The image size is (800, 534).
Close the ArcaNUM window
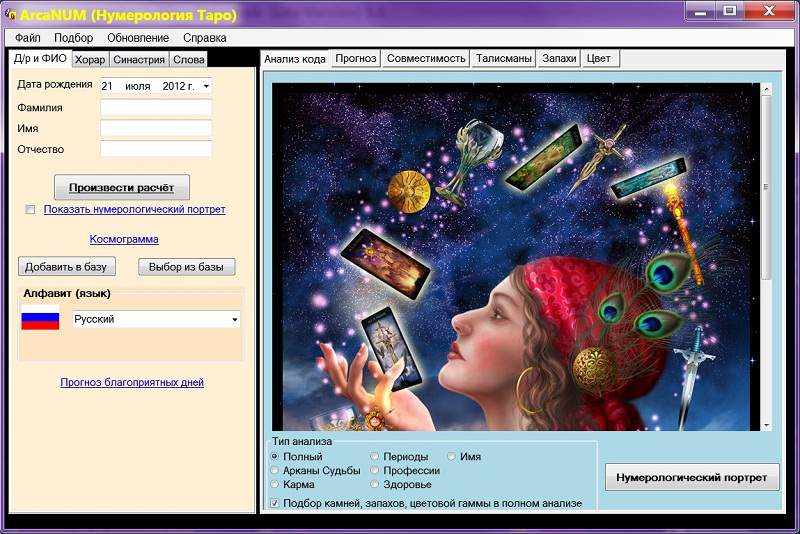coord(769,11)
